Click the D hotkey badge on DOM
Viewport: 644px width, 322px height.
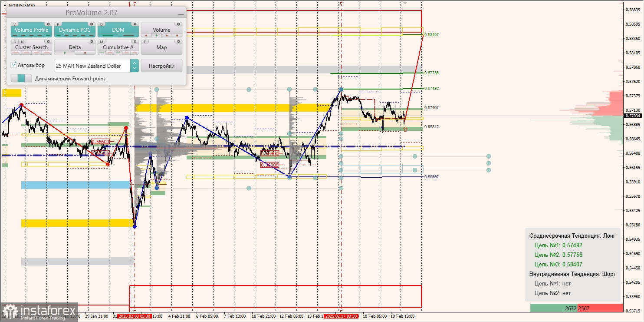point(102,24)
